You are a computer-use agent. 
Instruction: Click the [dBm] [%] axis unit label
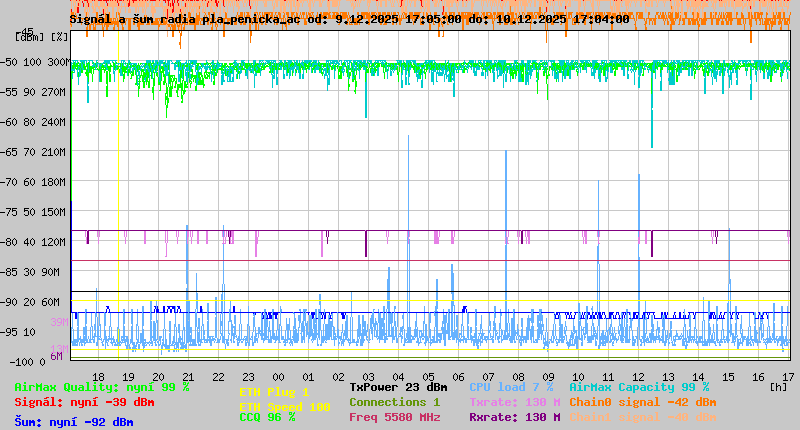point(42,37)
